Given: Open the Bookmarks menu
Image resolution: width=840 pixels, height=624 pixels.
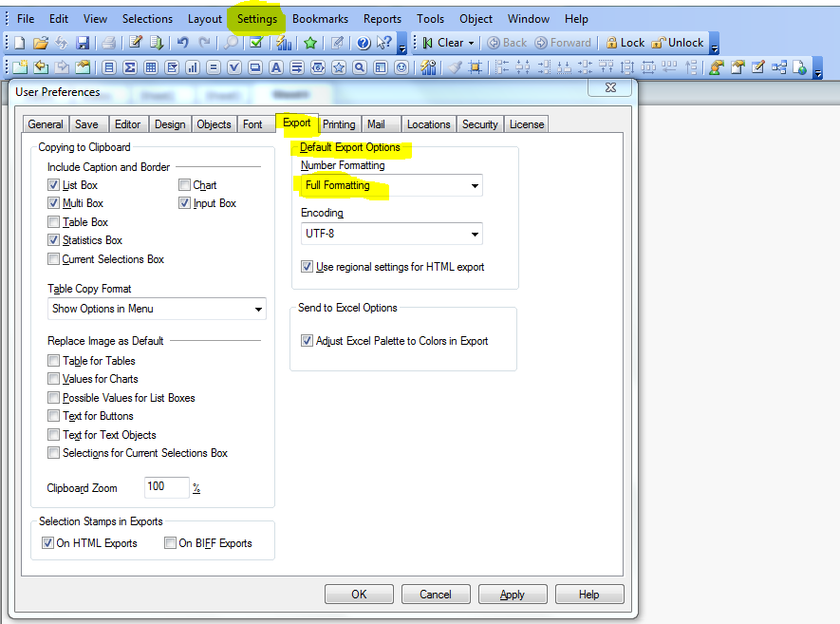Looking at the screenshot, I should 321,19.
